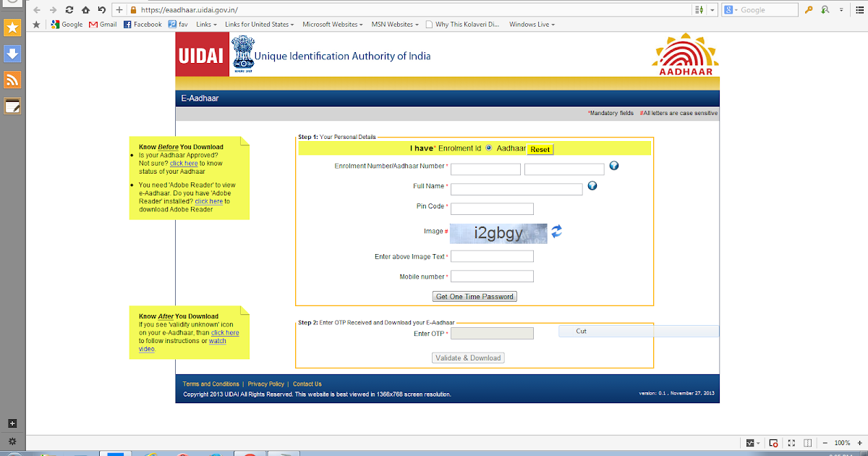
Task: Expand Links for United States folder
Action: pyautogui.click(x=259, y=24)
